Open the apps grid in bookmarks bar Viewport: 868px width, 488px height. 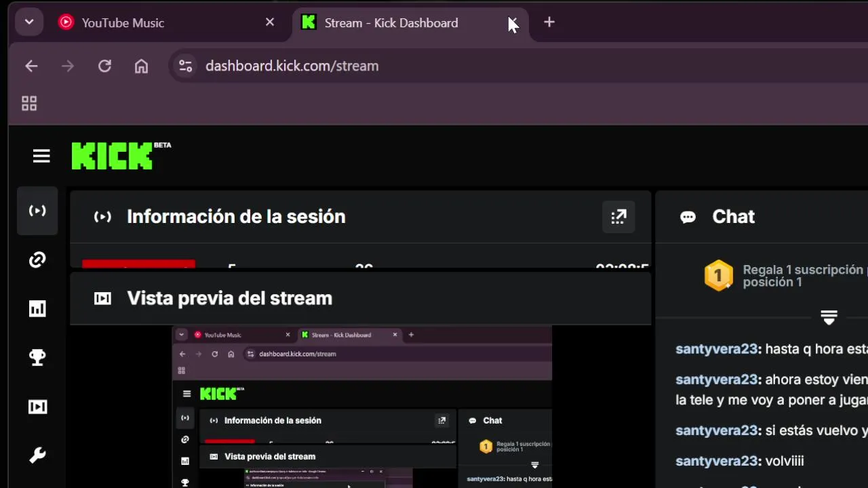point(29,104)
